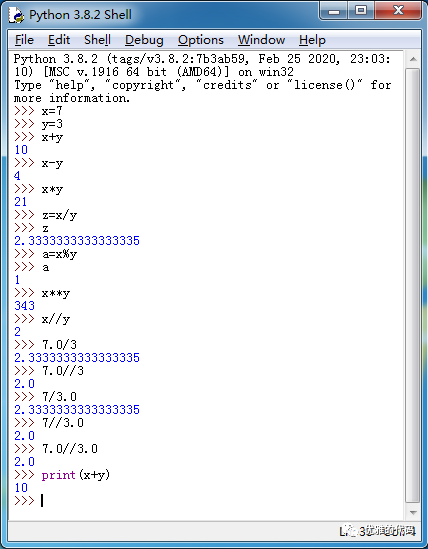This screenshot has height=549, width=428.
Task: Open the Window menu
Action: pyautogui.click(x=261, y=40)
